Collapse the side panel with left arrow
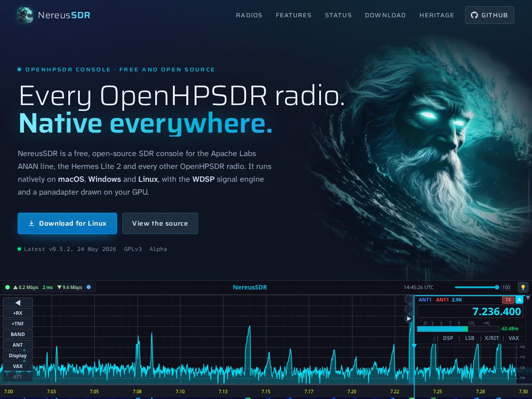Screen dimensions: 532x399 pos(18,302)
